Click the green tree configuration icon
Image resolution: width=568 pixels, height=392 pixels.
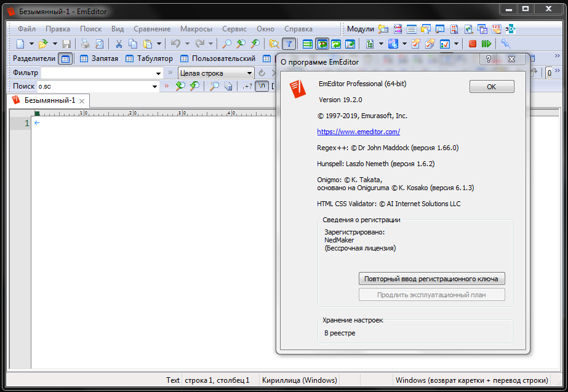pos(369,44)
